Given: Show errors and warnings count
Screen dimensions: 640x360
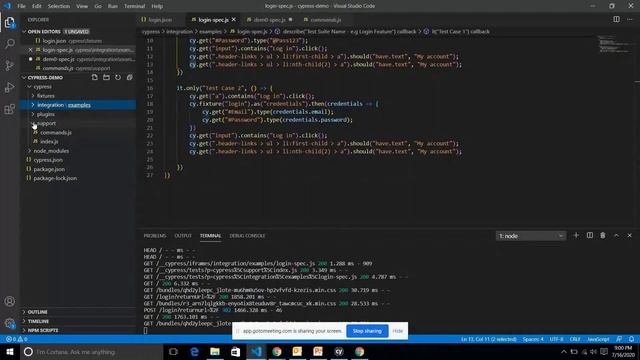Looking at the screenshot, I should pos(16,339).
